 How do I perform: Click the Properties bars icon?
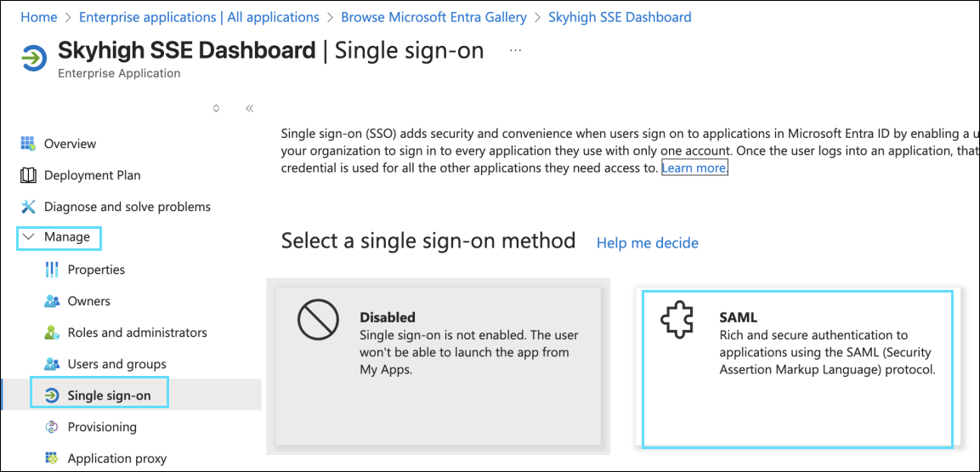point(52,270)
